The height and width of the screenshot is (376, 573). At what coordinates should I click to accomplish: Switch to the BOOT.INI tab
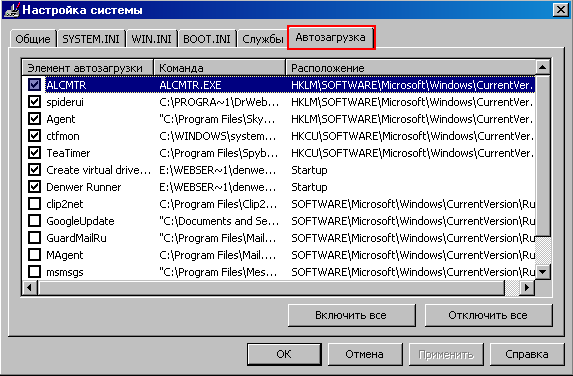tap(207, 39)
